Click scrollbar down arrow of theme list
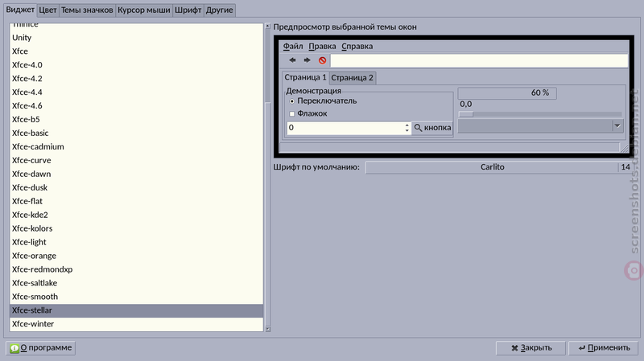Image resolution: width=644 pixels, height=361 pixels. tap(268, 329)
